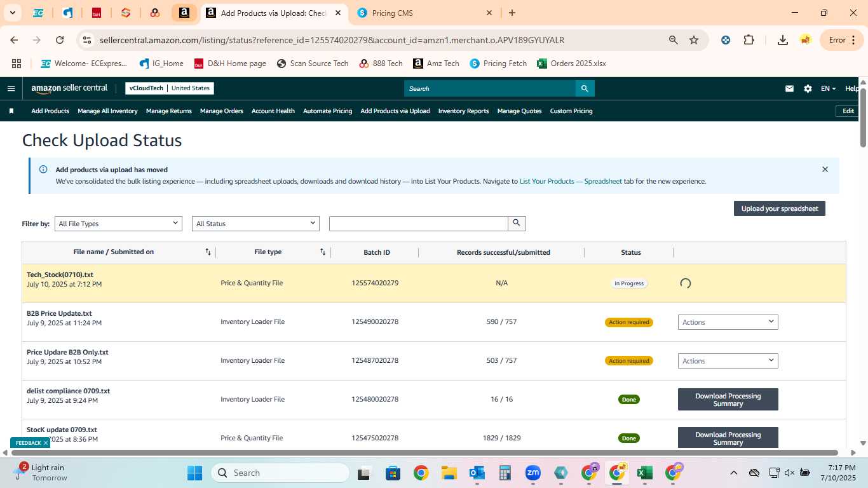Open Add Products nav item
This screenshot has height=488, width=868.
50,111
